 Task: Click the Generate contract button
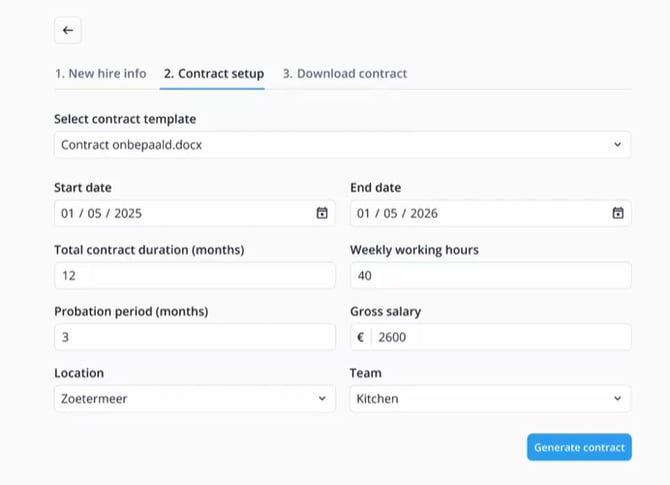[579, 447]
